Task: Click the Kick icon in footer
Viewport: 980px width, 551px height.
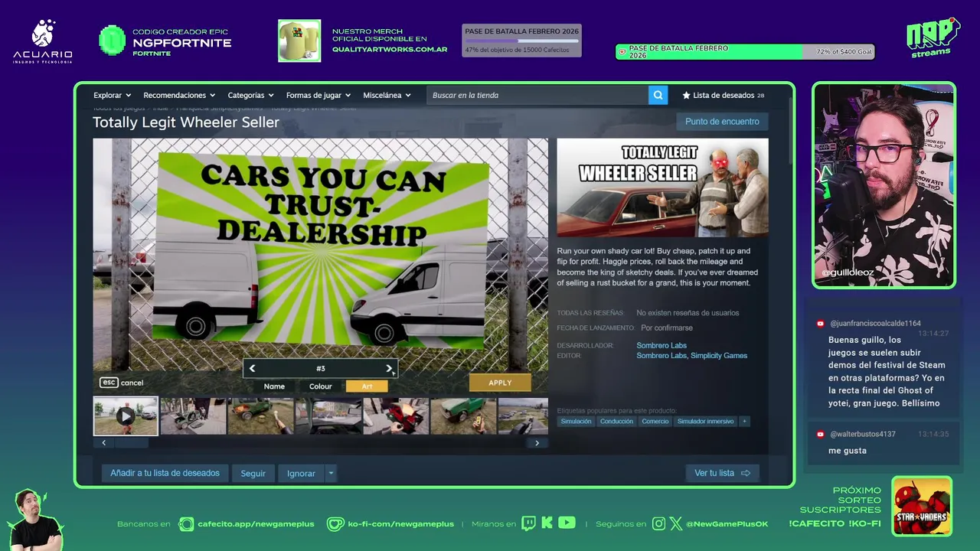Action: (x=547, y=523)
